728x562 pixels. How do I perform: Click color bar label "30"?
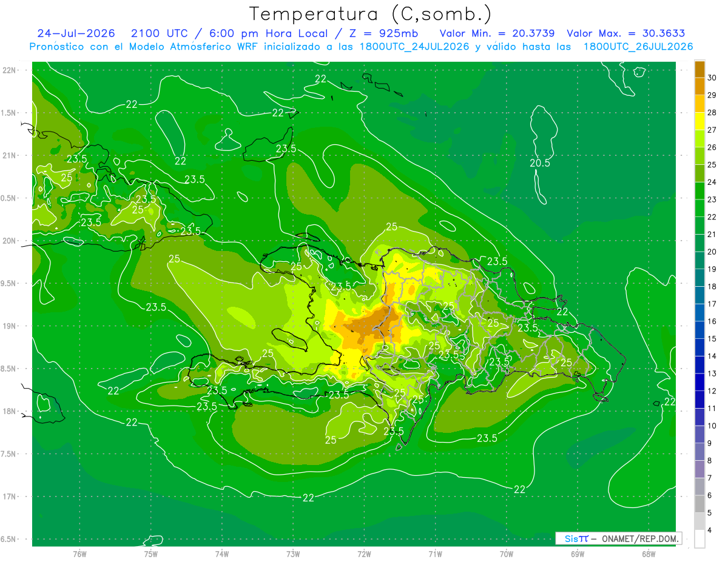click(x=712, y=78)
